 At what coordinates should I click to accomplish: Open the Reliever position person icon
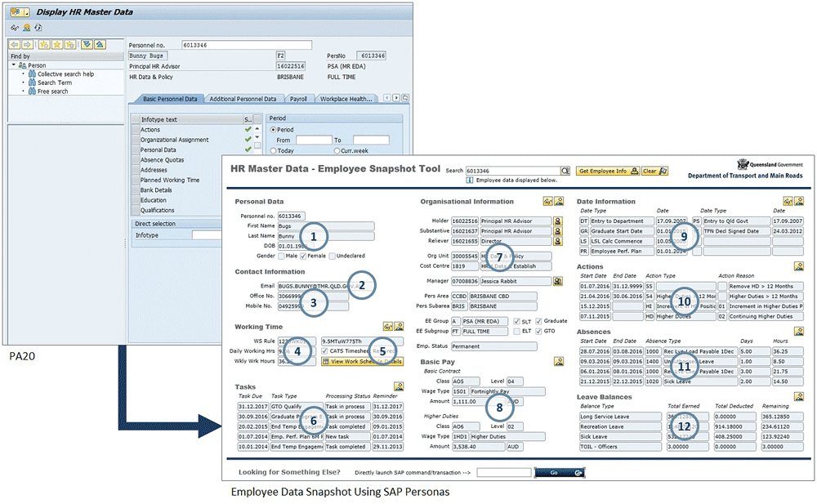[x=557, y=241]
